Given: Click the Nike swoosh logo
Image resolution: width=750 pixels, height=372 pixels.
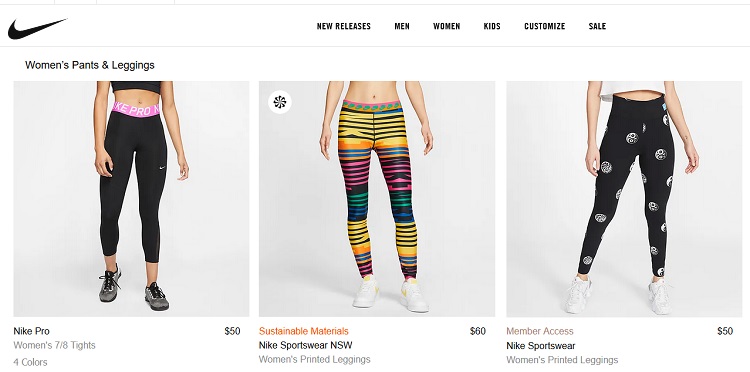Looking at the screenshot, I should pyautogui.click(x=37, y=29).
